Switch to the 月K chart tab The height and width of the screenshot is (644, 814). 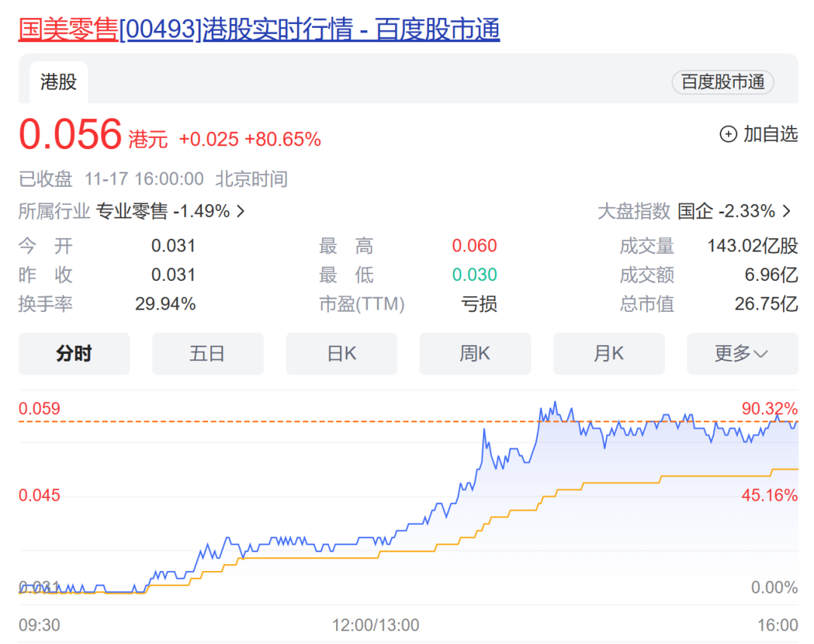pos(609,353)
